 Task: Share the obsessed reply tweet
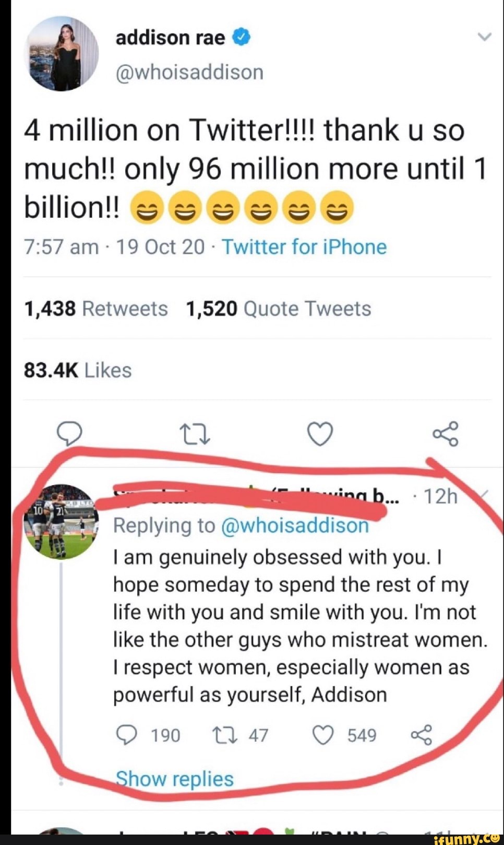(x=422, y=735)
